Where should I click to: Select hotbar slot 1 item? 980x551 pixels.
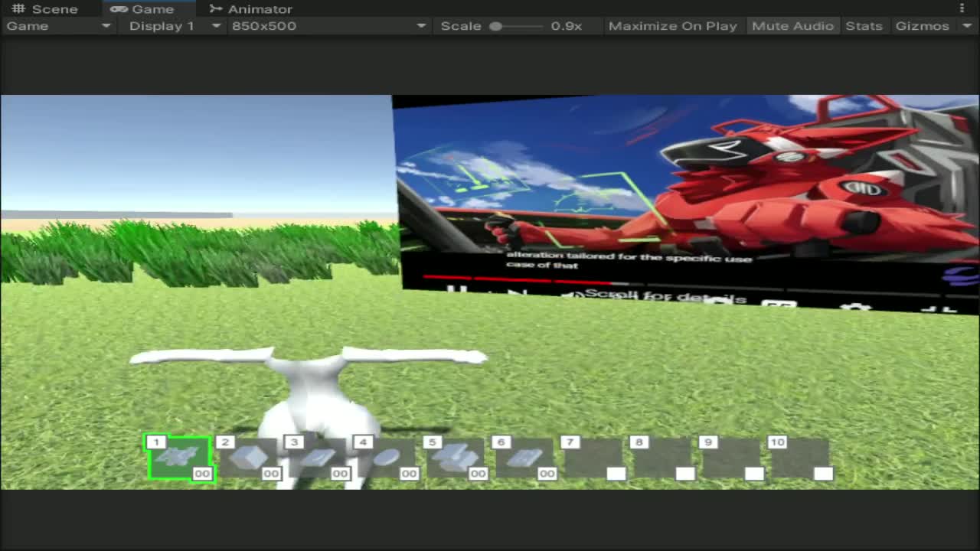[x=179, y=458]
